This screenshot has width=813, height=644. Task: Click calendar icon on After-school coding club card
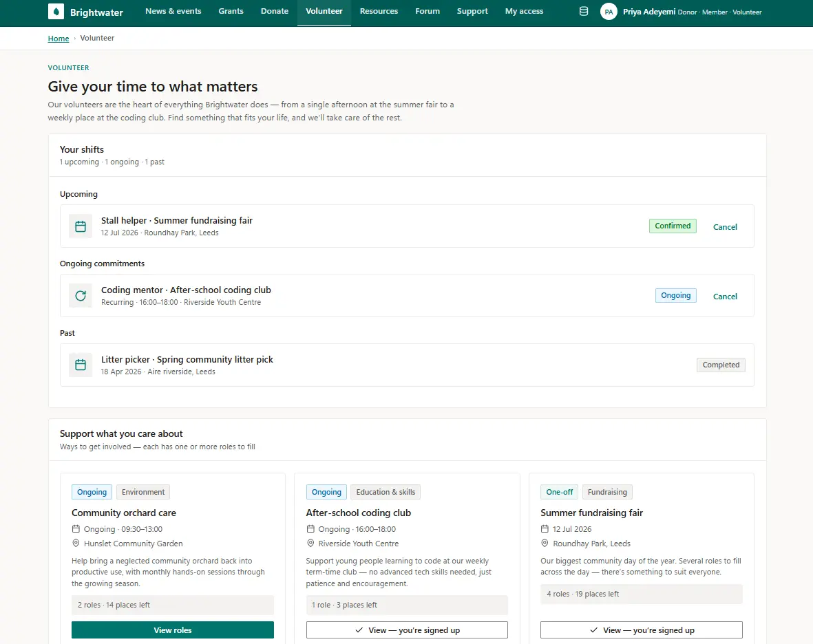point(310,529)
